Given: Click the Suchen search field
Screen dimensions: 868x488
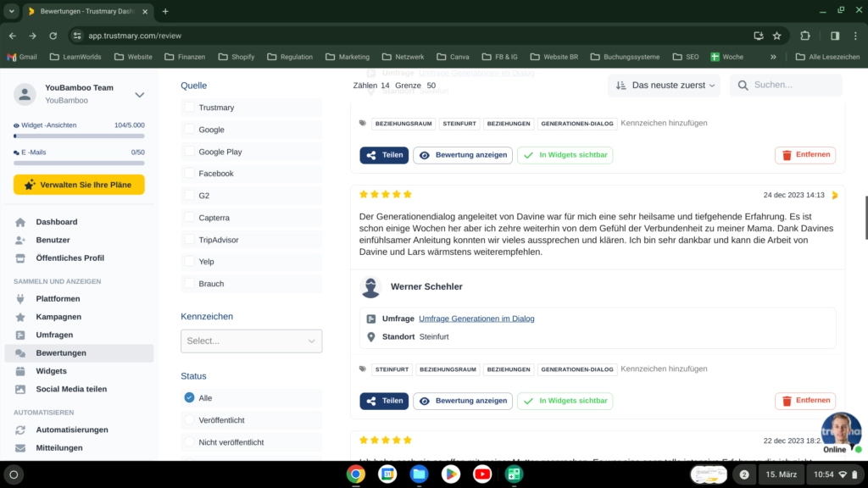Looking at the screenshot, I should coord(786,86).
